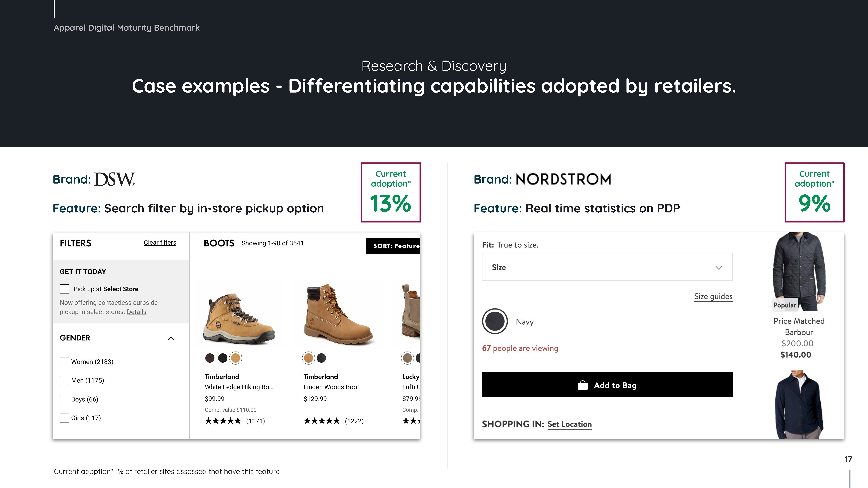Choose wheat swatch for White Ledge Hiking Boot
The height and width of the screenshot is (488, 868).
pyautogui.click(x=236, y=358)
